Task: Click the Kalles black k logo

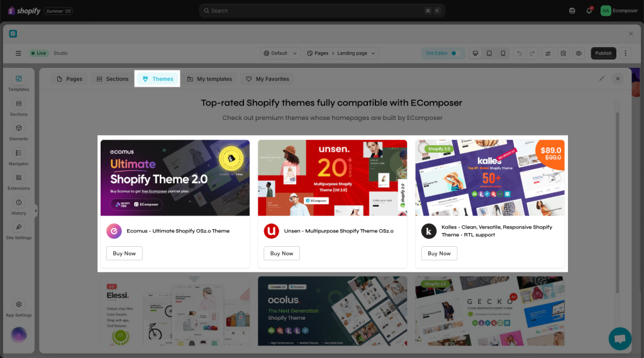Action: click(429, 231)
